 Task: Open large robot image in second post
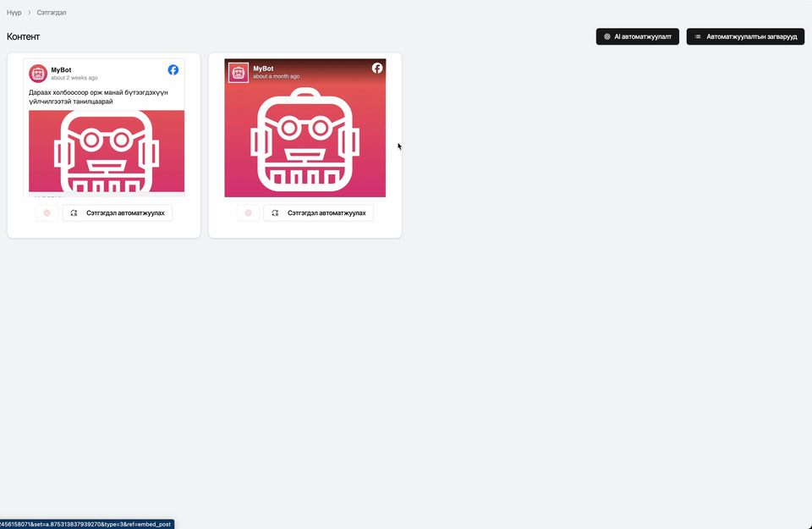(x=304, y=140)
